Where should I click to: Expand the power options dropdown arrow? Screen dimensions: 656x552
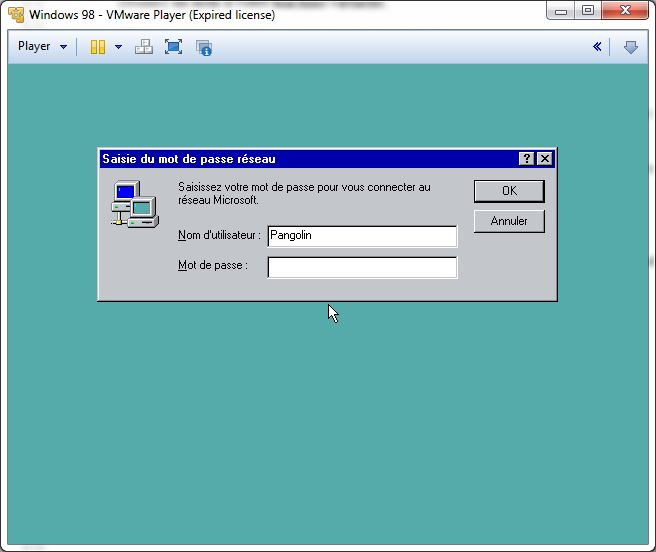pos(118,47)
